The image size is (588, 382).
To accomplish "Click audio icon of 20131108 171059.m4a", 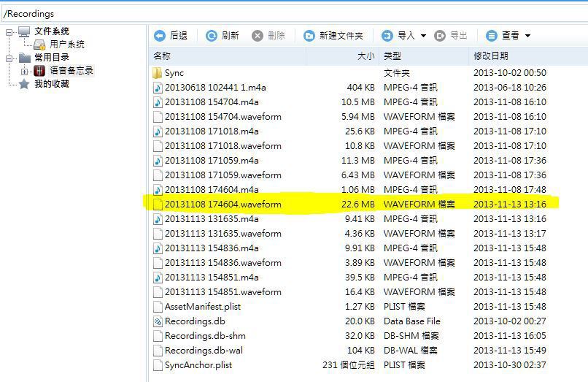I will pos(158,161).
